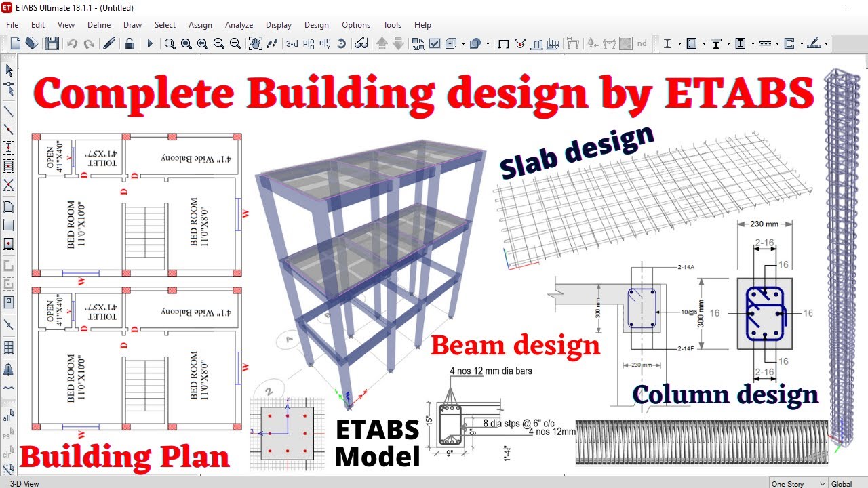
Task: Click the pencil Refresh Window icon
Action: pyautogui.click(x=108, y=43)
